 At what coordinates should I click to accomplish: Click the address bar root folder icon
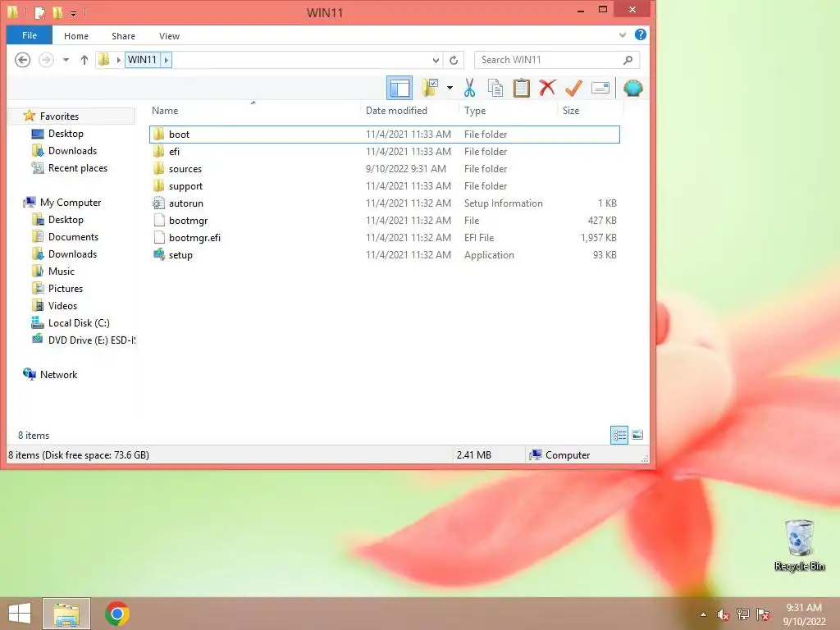[x=104, y=59]
